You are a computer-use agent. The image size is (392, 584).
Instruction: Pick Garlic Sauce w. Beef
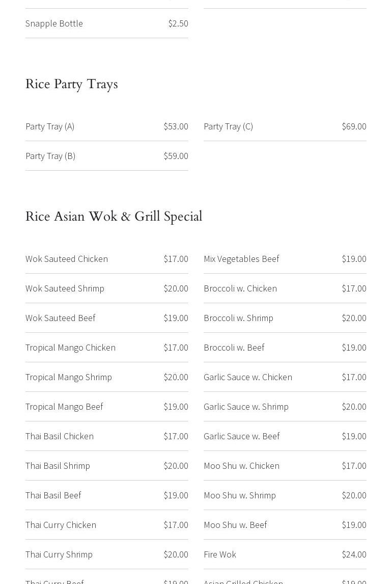(x=241, y=436)
